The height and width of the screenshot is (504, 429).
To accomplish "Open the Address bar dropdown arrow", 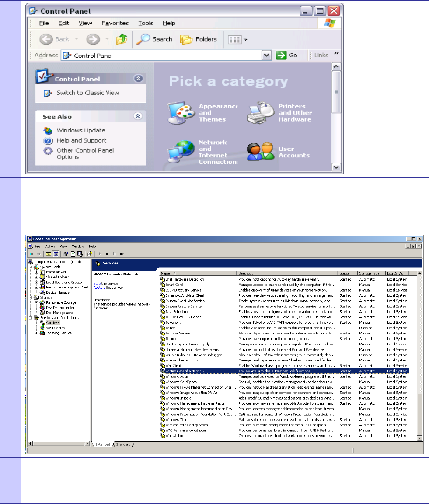I will coord(266,55).
